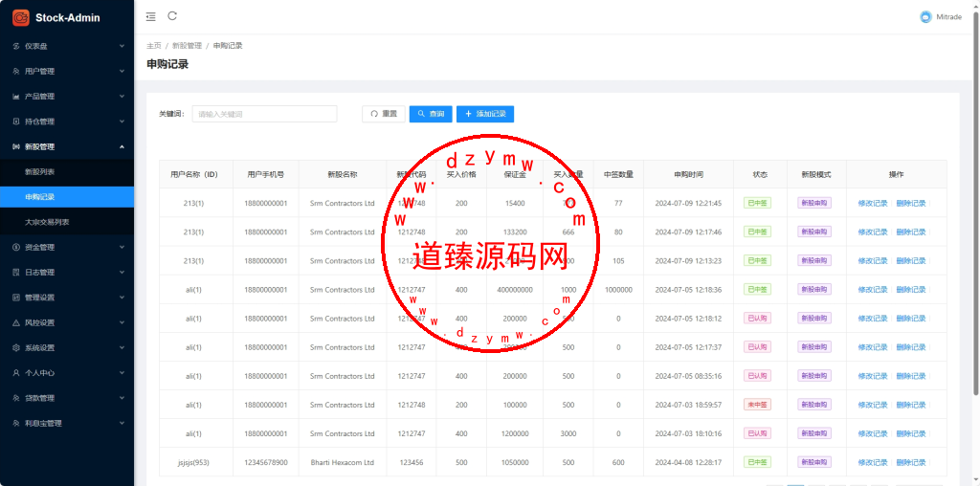Click the 已认购 tag in the 08:35:16 row

click(757, 376)
